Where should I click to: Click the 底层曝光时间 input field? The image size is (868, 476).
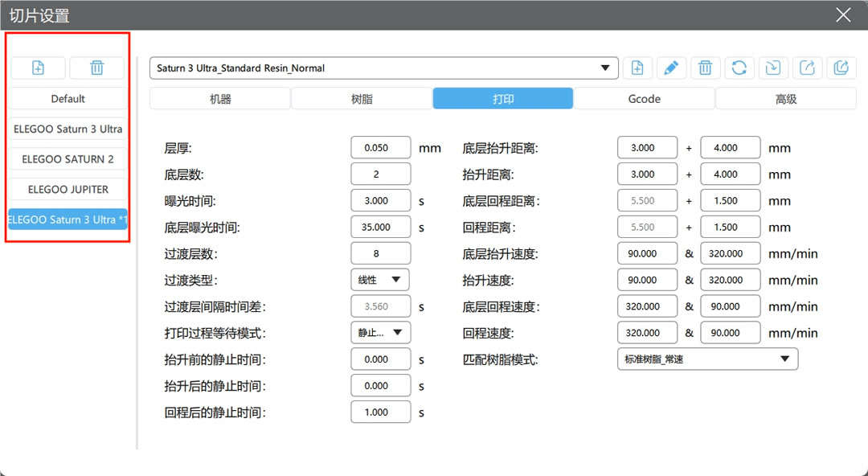[x=381, y=228]
